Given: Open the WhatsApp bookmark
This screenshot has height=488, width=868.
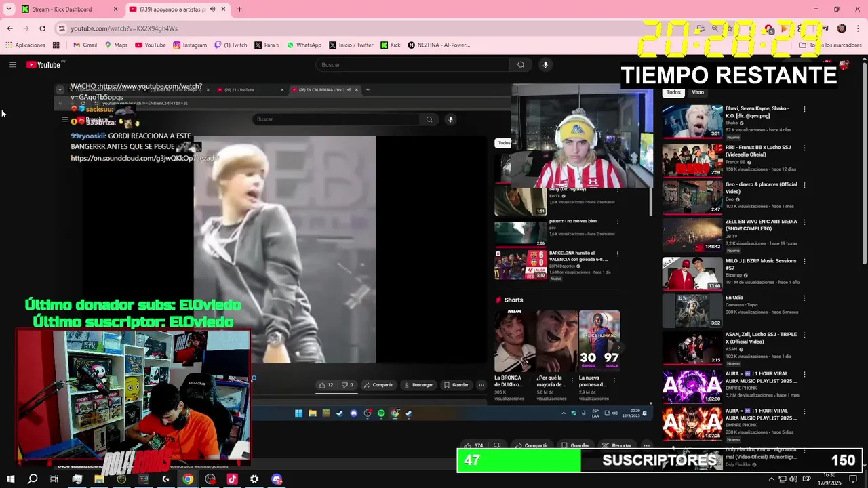Looking at the screenshot, I should [304, 45].
